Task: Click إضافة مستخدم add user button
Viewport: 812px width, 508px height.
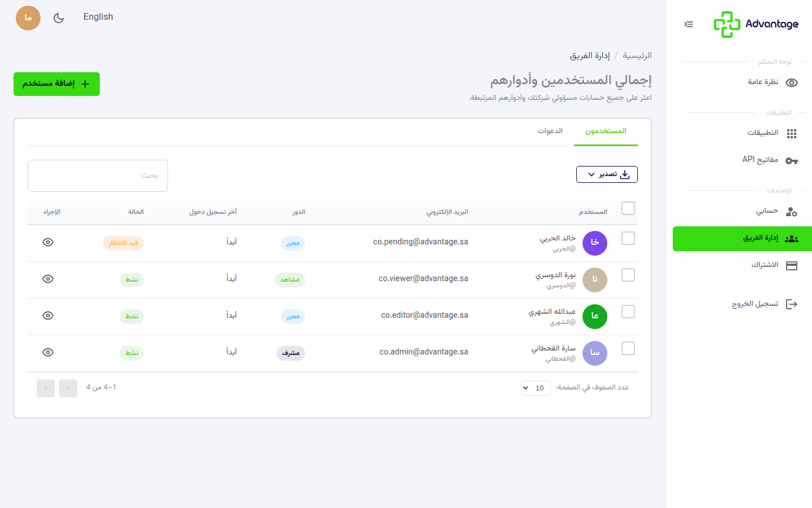Action: click(56, 84)
